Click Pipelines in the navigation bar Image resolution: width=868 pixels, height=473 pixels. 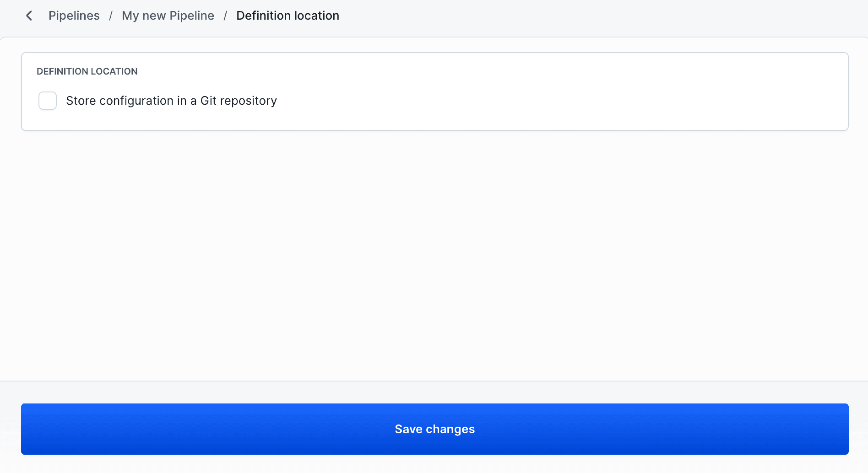click(74, 15)
